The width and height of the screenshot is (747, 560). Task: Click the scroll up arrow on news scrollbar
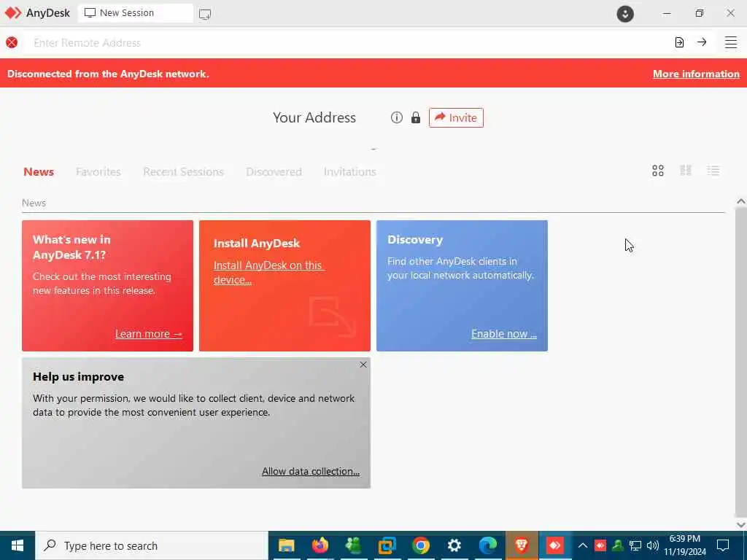coord(741,201)
